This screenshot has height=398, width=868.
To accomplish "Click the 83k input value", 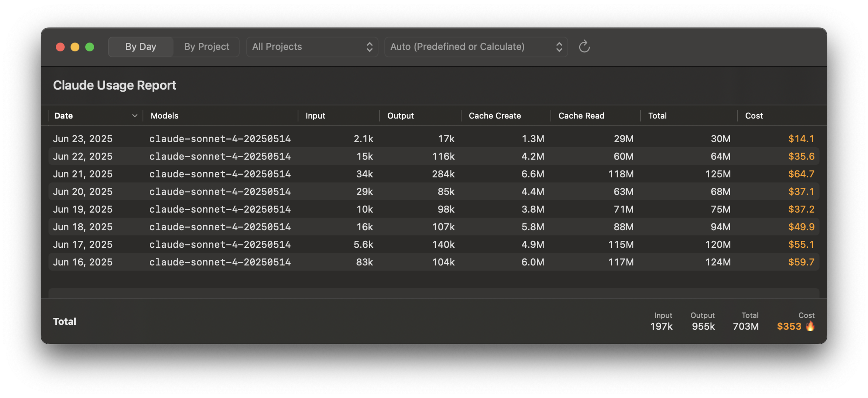I will (364, 262).
